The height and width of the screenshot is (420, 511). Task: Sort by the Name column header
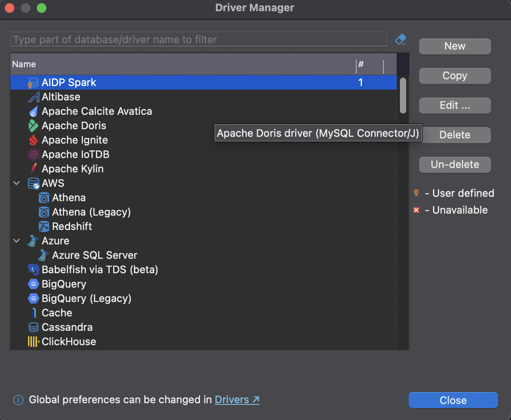pos(183,64)
